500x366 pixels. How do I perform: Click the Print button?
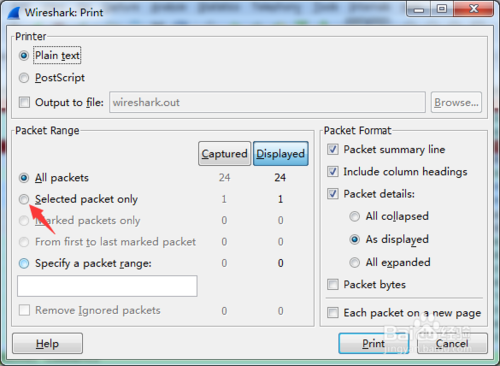[x=374, y=343]
